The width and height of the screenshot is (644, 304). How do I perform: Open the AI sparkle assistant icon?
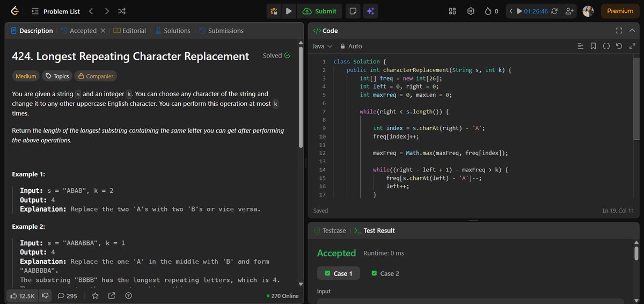(369, 11)
